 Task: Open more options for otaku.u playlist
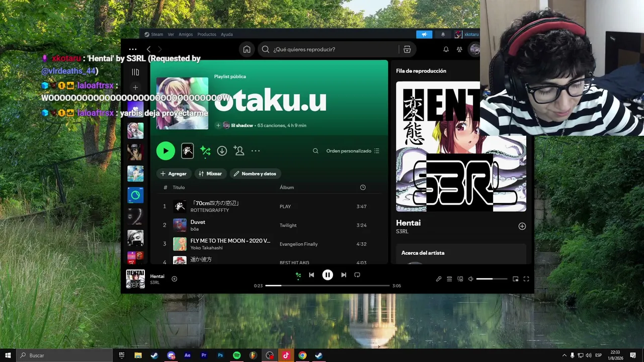point(256,151)
